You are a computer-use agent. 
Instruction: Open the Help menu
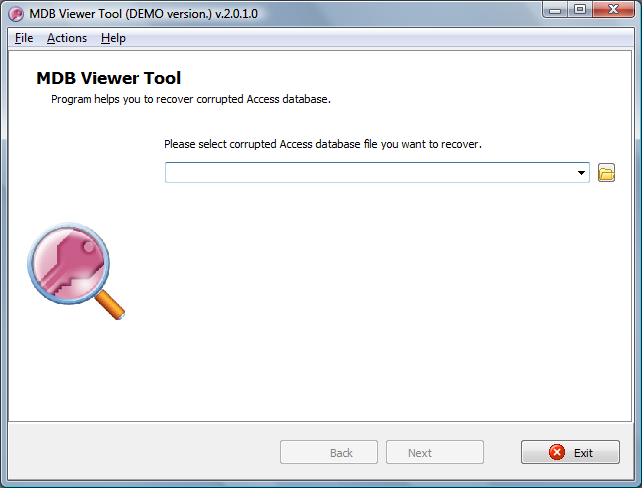[113, 38]
